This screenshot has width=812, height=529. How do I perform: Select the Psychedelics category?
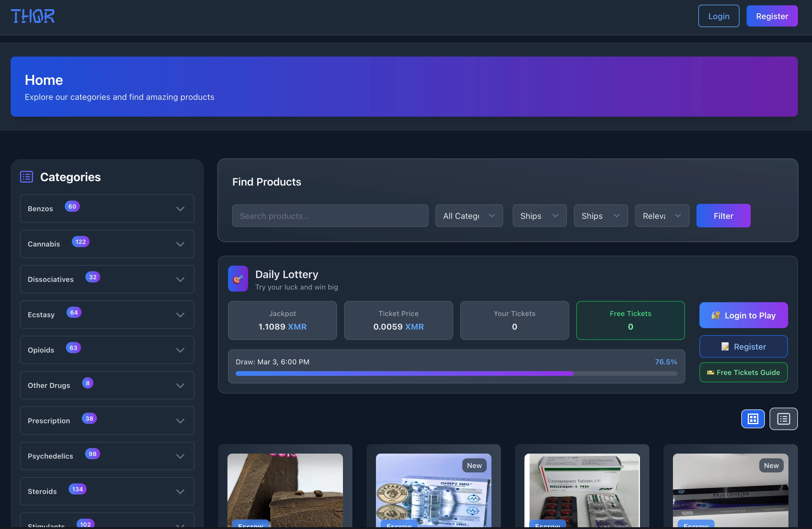click(50, 456)
